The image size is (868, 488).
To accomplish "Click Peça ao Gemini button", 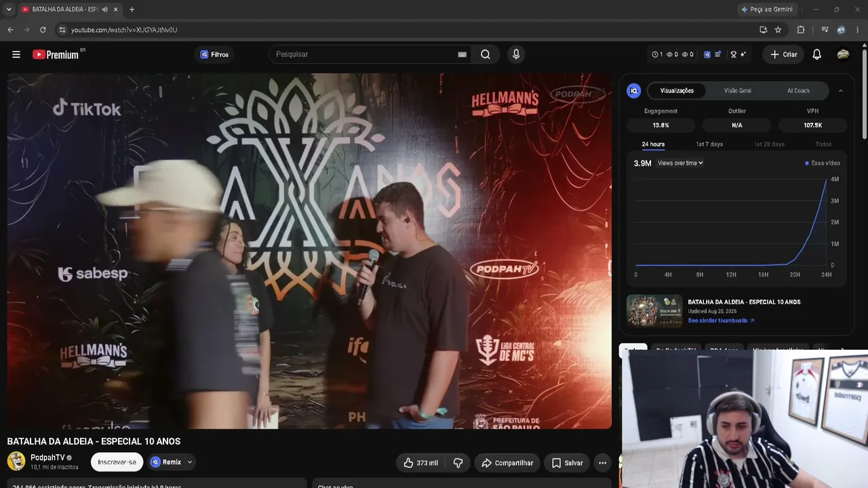I will pyautogui.click(x=767, y=9).
